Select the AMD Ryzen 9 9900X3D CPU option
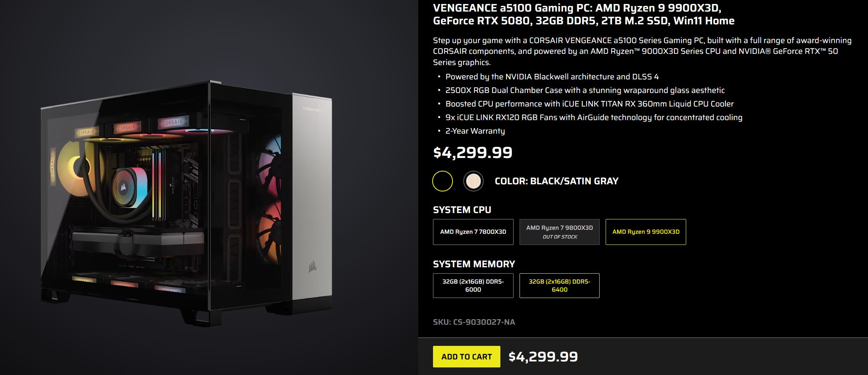Screen dimensions: 868x375 (645, 231)
